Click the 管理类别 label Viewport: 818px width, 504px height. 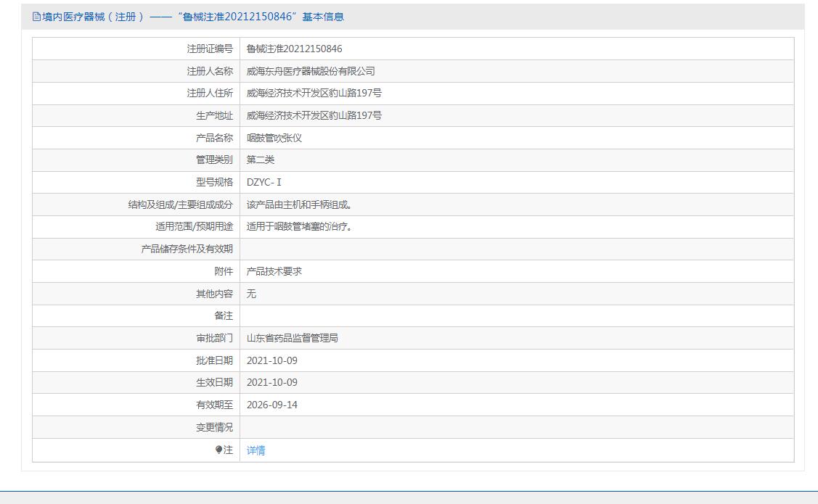[214, 160]
